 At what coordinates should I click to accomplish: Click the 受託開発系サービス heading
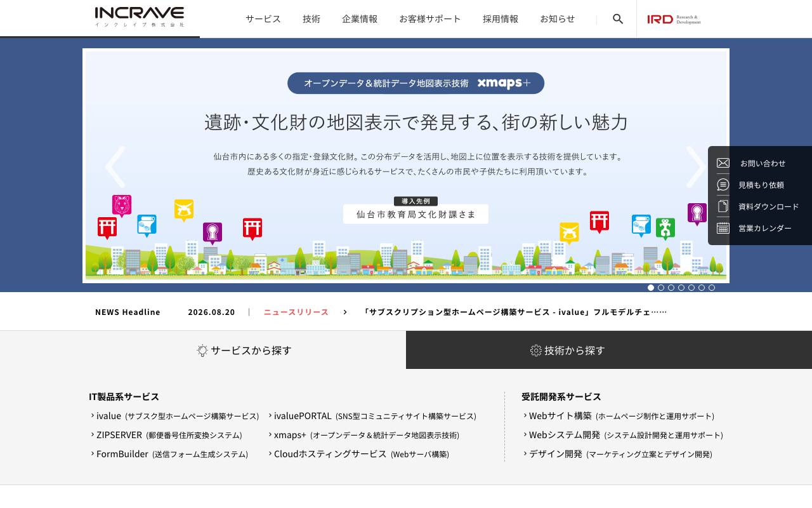(561, 397)
